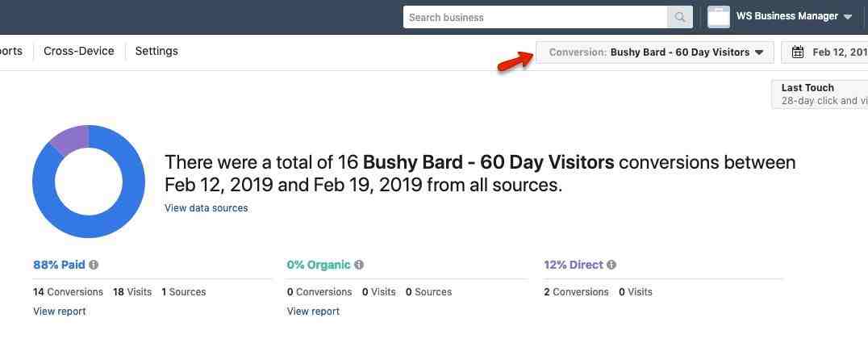Focus the Search business input field
The width and height of the screenshot is (868, 343).
pos(536,17)
